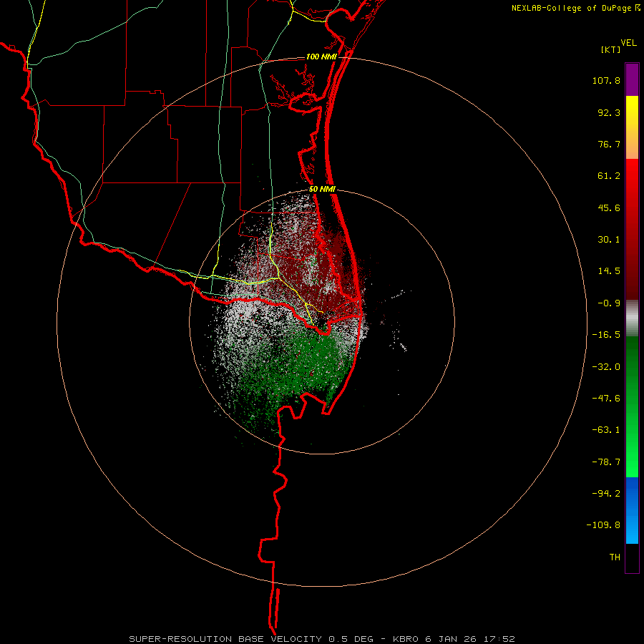Select the -78.7 velocity value
The width and height of the screenshot is (644, 644).
[606, 462]
